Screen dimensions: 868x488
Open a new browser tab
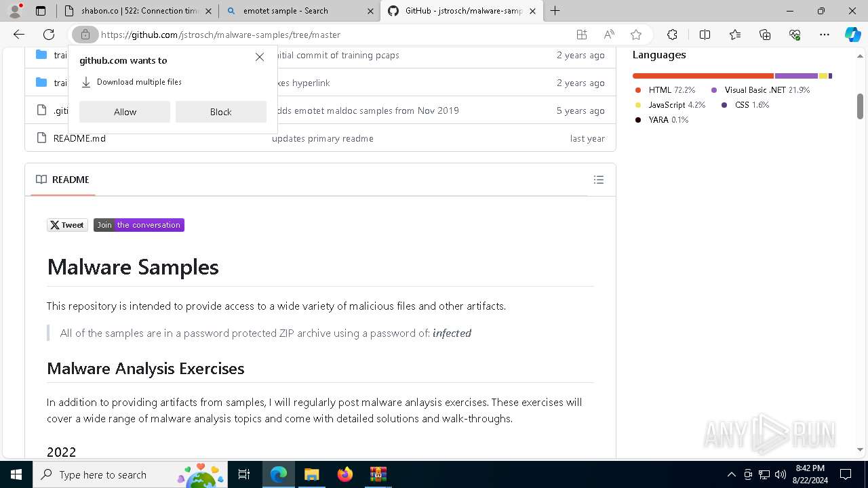(x=555, y=11)
